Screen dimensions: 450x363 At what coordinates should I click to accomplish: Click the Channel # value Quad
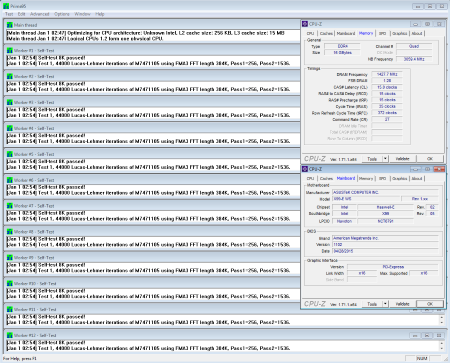click(x=414, y=46)
